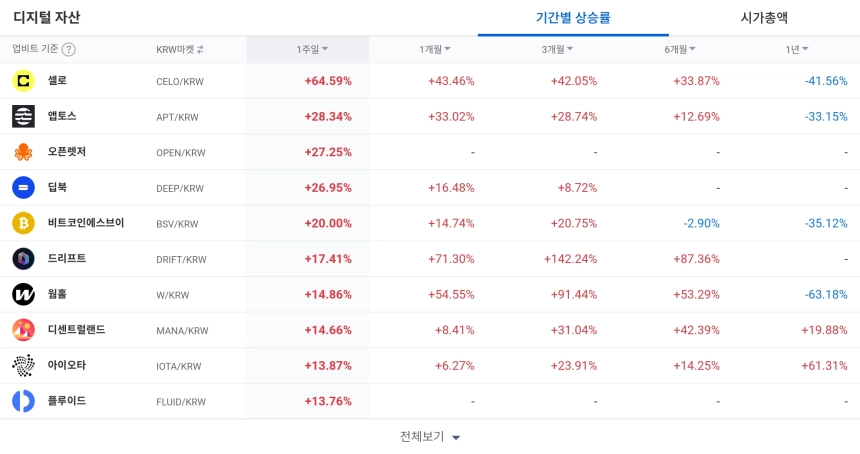Click the DeepBook blue logo icon
The image size is (860, 454).
click(23, 188)
